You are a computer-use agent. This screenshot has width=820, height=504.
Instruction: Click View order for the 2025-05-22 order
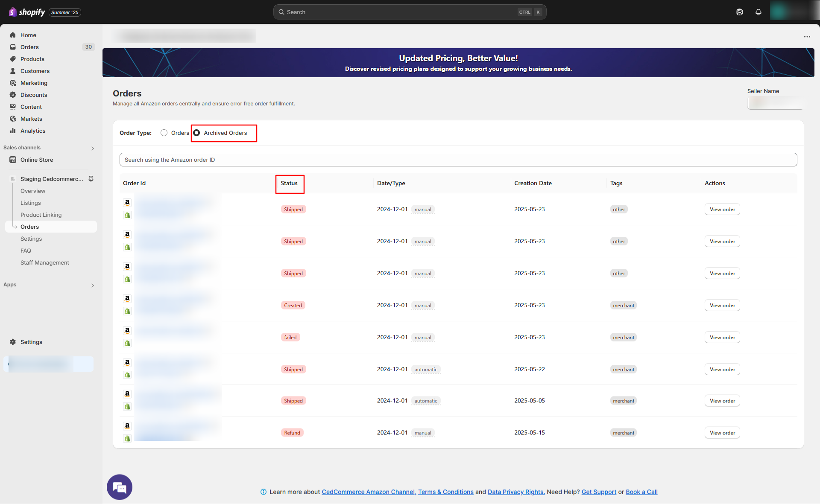(722, 369)
